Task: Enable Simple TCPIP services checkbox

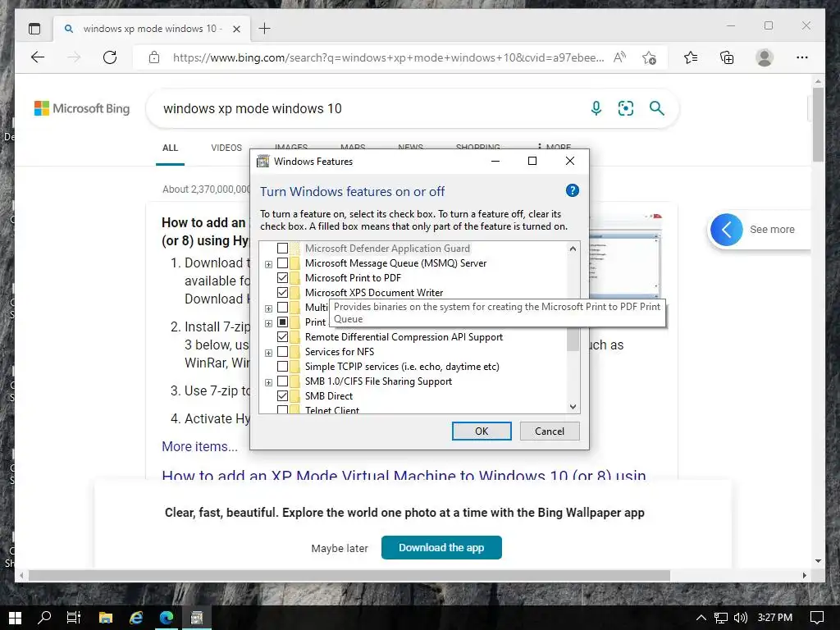Action: tap(282, 367)
